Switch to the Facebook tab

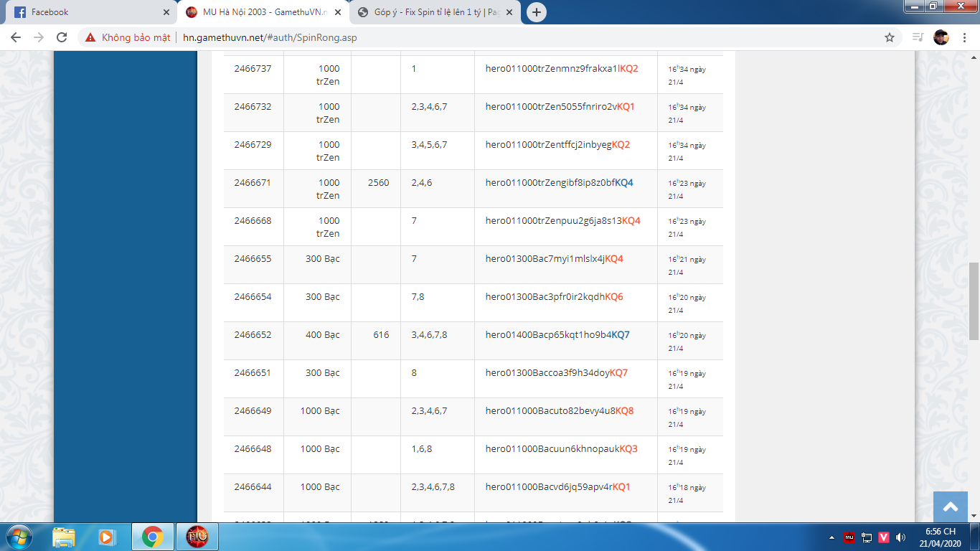coord(86,12)
